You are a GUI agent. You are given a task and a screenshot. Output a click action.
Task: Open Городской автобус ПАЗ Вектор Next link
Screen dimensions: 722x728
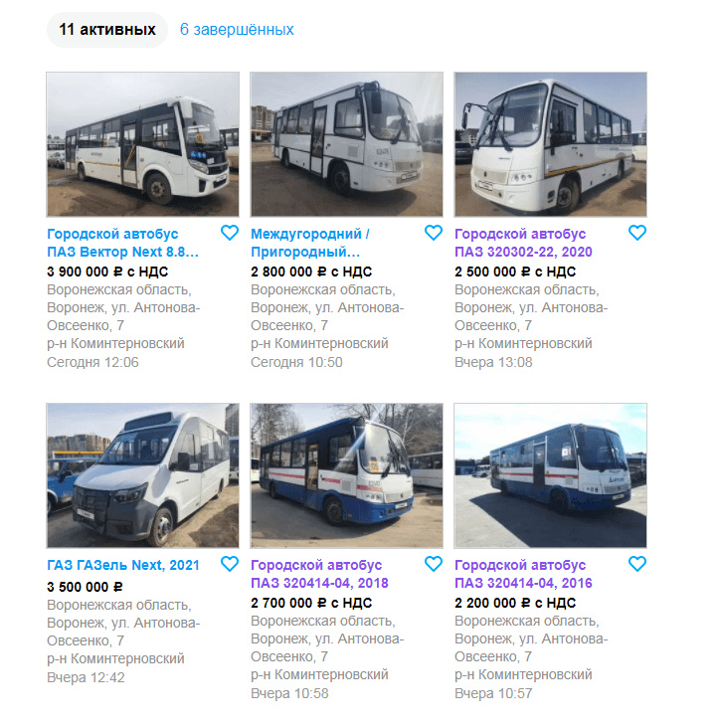(123, 243)
